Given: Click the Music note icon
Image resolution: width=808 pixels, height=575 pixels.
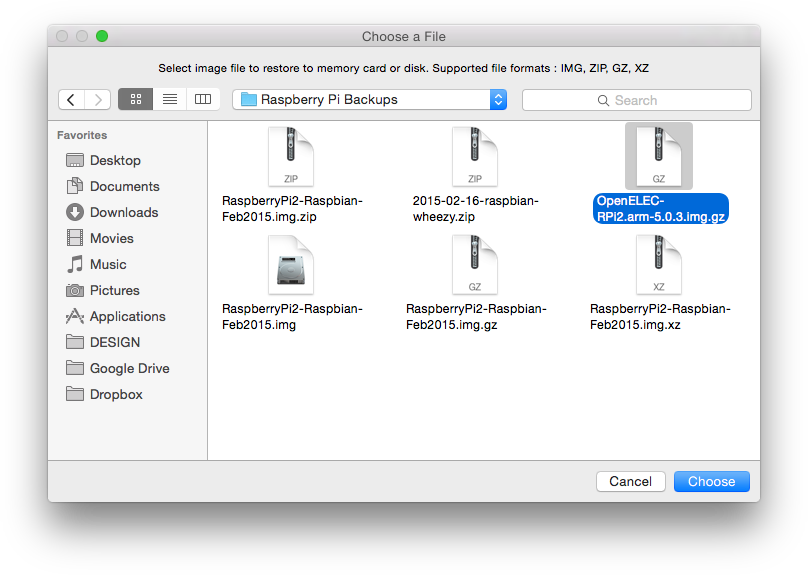Looking at the screenshot, I should click(x=75, y=264).
